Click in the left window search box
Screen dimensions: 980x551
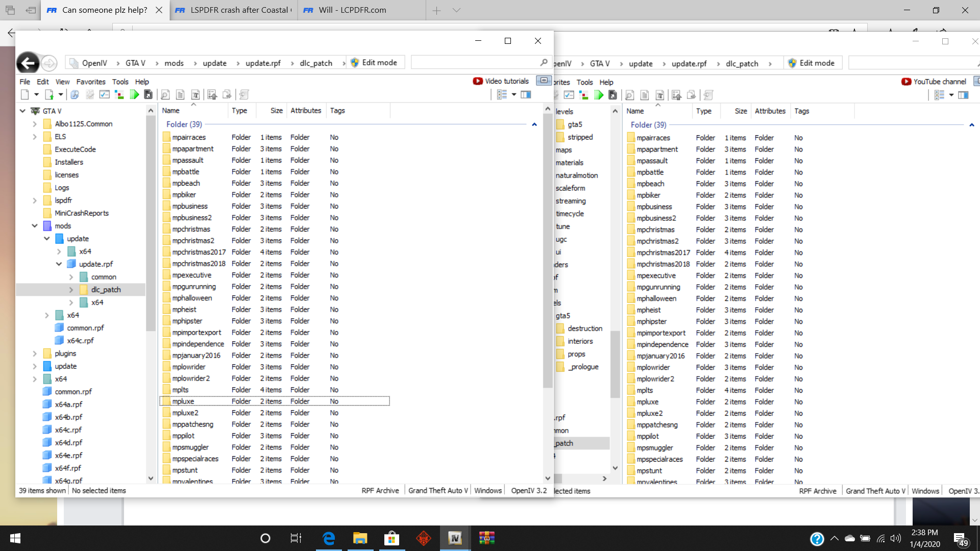(475, 62)
